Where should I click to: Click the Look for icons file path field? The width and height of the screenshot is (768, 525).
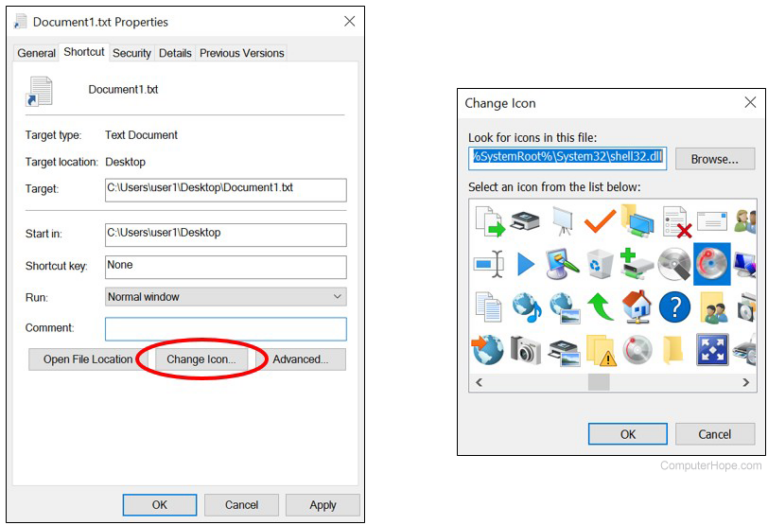point(567,158)
